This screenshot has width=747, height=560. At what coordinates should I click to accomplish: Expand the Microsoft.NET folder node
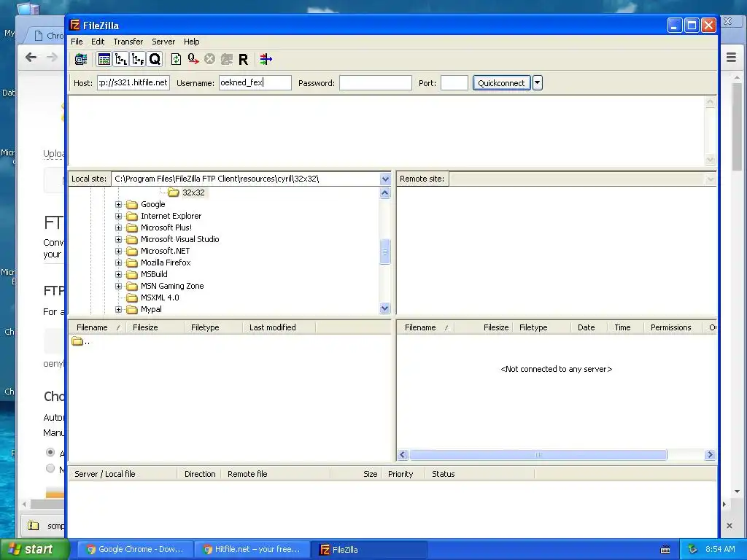point(119,251)
